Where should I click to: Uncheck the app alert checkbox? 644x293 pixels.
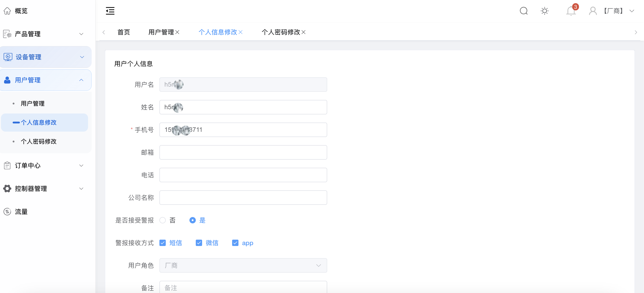pos(235,243)
